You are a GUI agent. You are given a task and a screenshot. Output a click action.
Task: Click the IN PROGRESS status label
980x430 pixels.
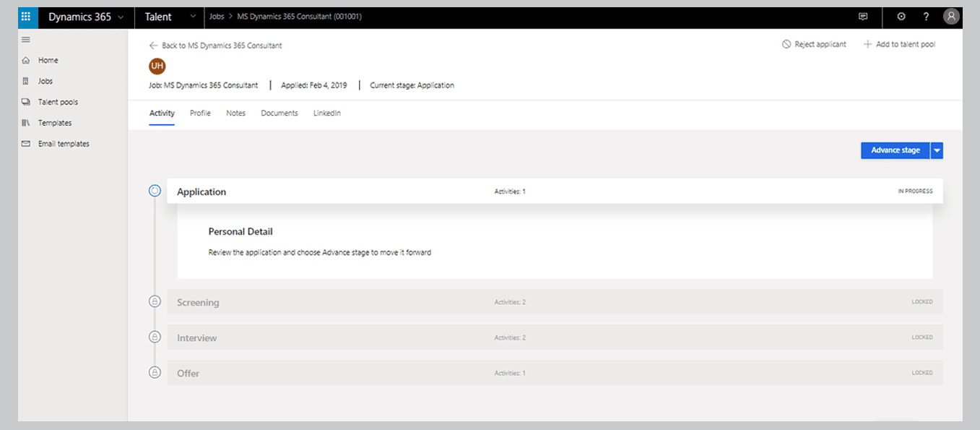(915, 192)
